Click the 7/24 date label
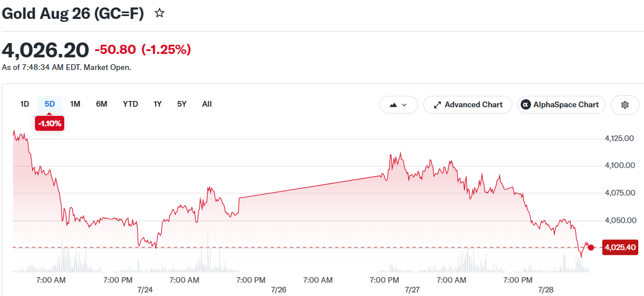The image size is (644, 296). coord(145,290)
